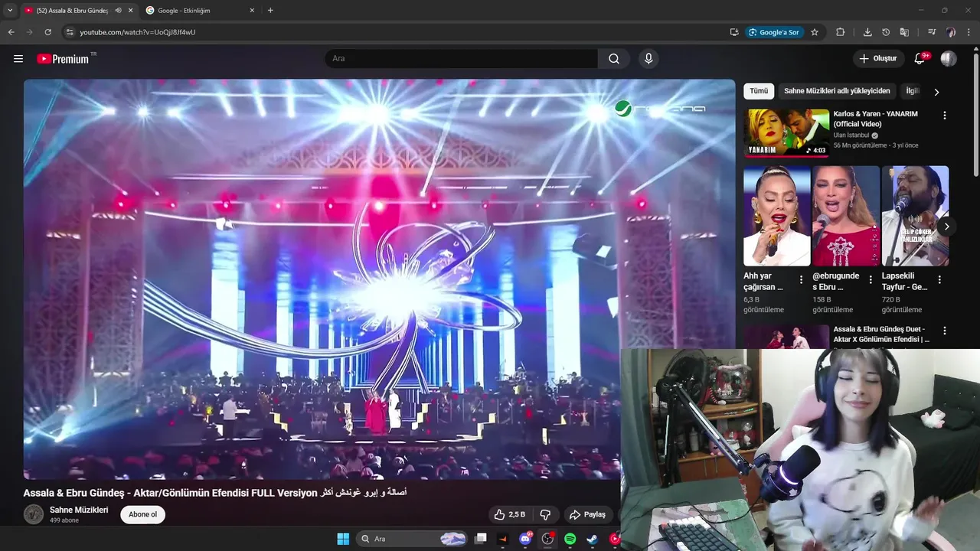Image resolution: width=980 pixels, height=551 pixels.
Task: Go back with browser back arrow
Action: pos(11,32)
